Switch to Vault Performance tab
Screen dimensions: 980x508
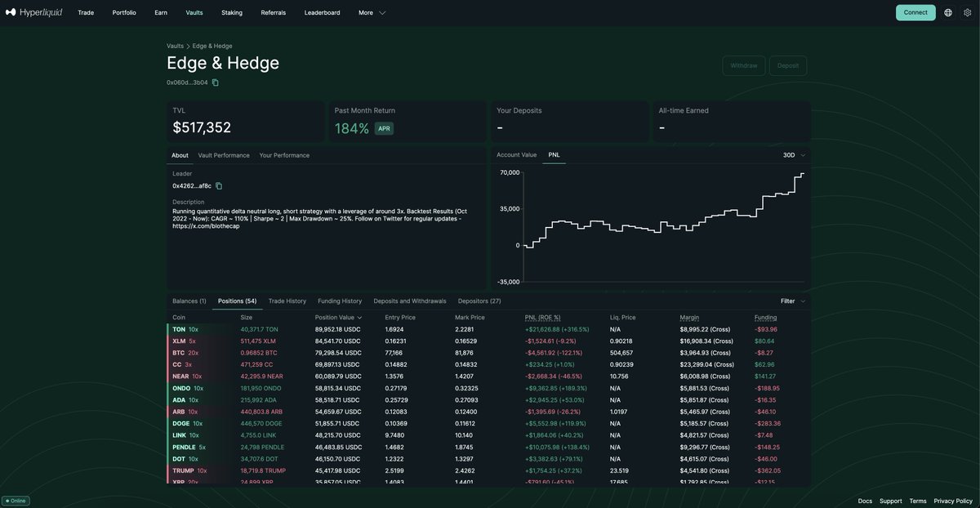point(224,155)
